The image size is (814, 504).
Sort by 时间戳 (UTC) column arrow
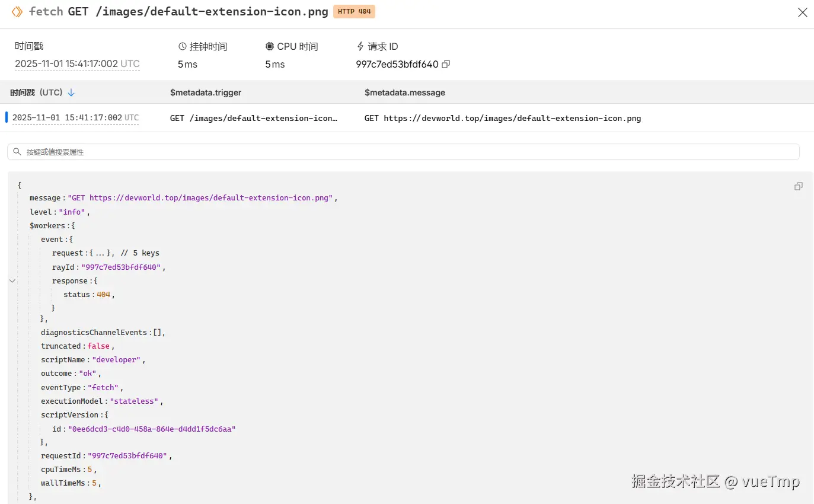[71, 92]
